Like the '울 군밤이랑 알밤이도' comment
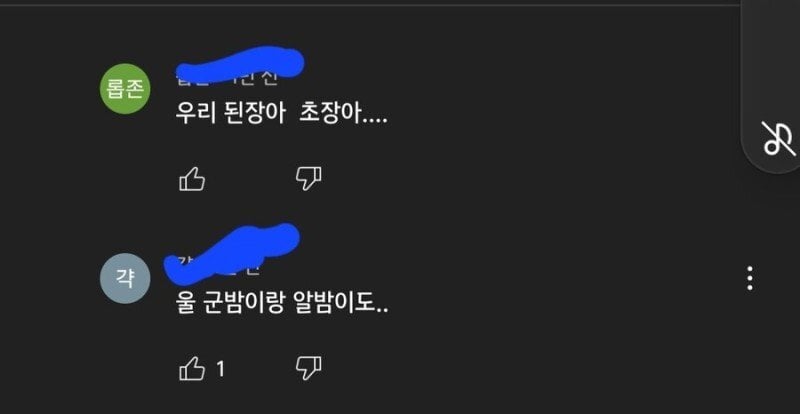The image size is (800, 414). click(x=192, y=369)
